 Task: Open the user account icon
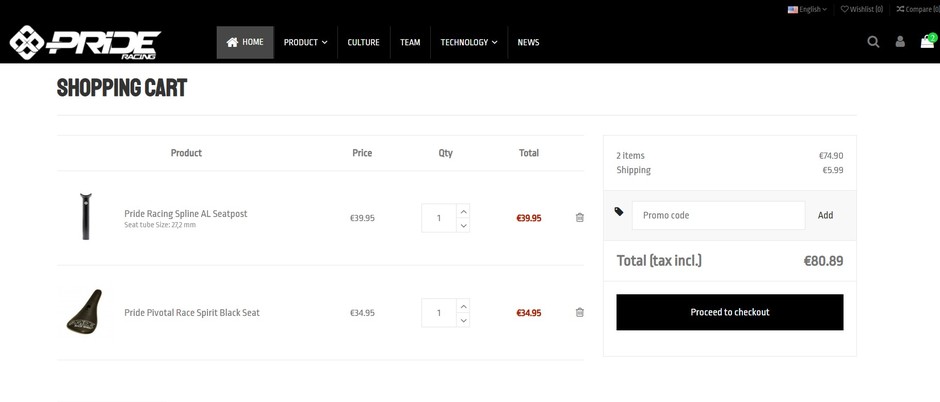pos(900,42)
